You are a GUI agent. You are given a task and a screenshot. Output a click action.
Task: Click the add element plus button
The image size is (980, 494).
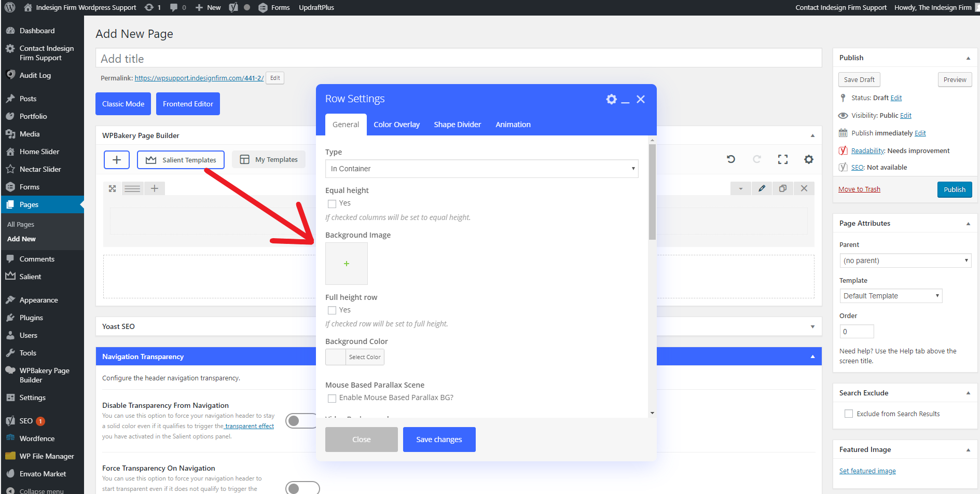(x=117, y=160)
